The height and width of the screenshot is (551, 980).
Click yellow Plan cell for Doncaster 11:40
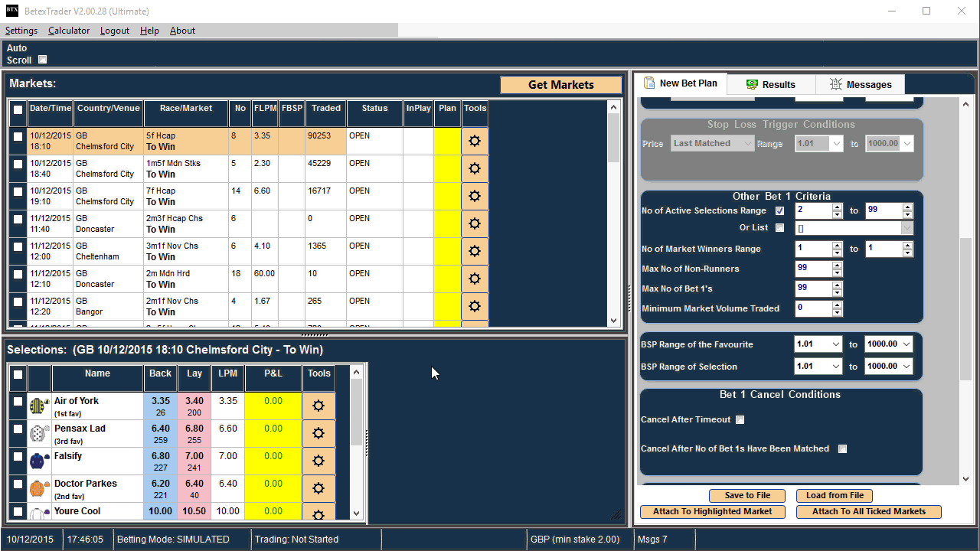(447, 223)
